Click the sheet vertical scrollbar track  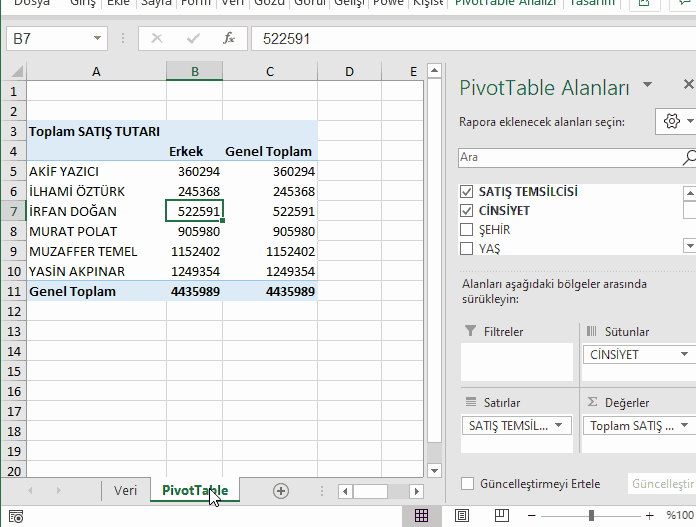pyautogui.click(x=434, y=453)
